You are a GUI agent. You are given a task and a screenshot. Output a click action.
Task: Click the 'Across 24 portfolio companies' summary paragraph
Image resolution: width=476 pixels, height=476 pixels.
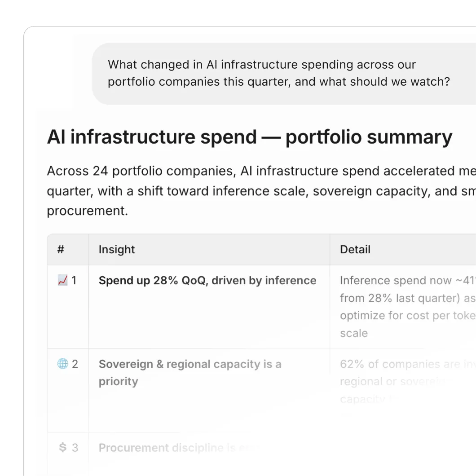tap(261, 191)
